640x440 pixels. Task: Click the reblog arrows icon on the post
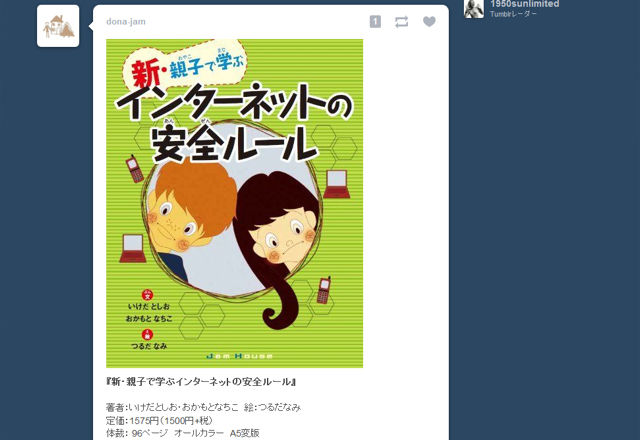point(402,22)
